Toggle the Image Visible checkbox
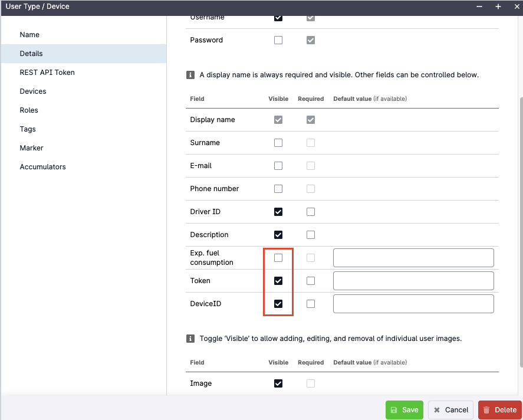 click(x=278, y=383)
